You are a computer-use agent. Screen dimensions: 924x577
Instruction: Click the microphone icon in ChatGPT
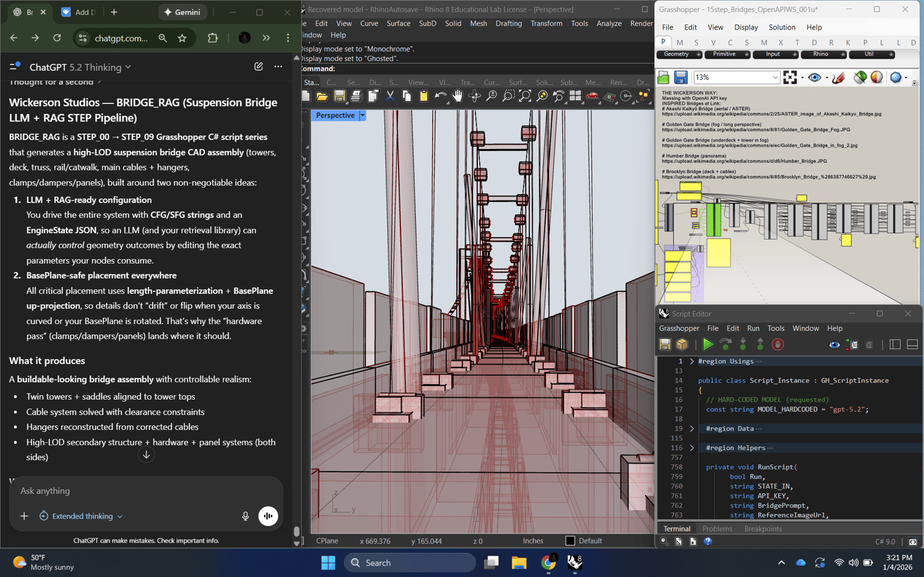coord(245,516)
